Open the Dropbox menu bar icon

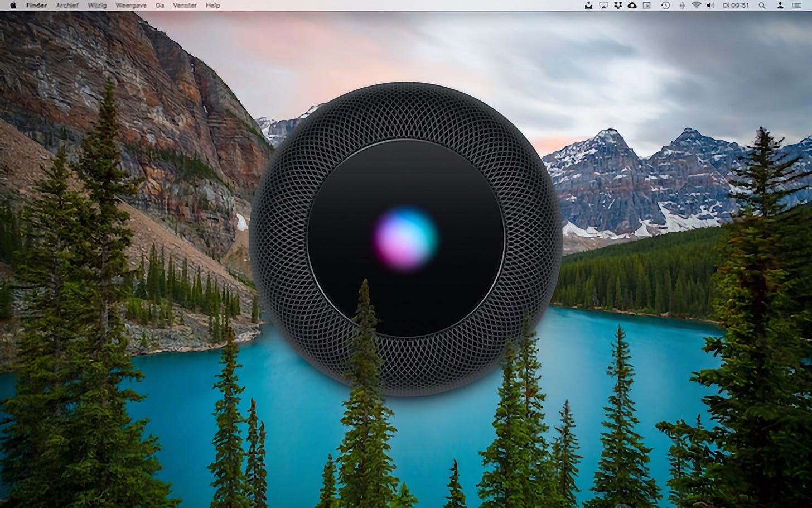click(618, 6)
